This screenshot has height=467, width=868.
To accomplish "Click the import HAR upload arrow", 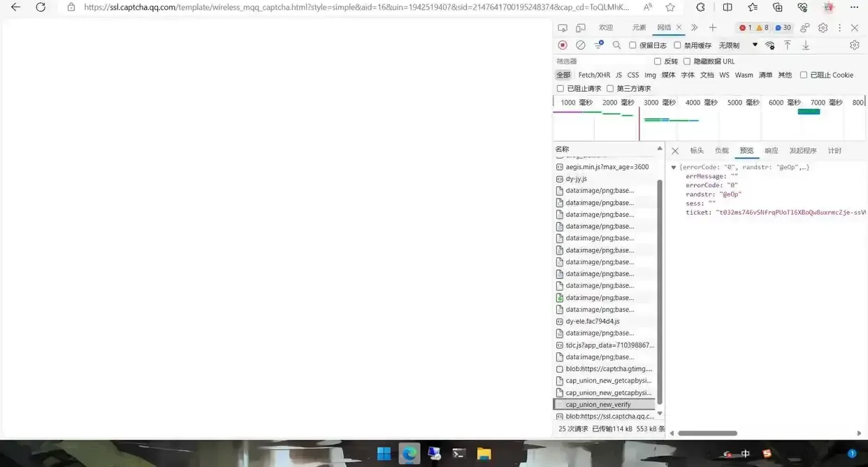I will pos(787,45).
